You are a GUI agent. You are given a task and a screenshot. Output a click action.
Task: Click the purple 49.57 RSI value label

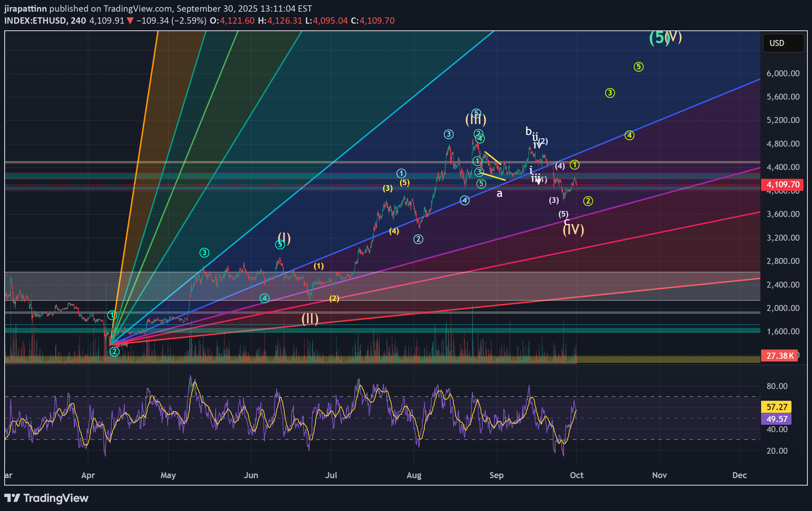776,419
